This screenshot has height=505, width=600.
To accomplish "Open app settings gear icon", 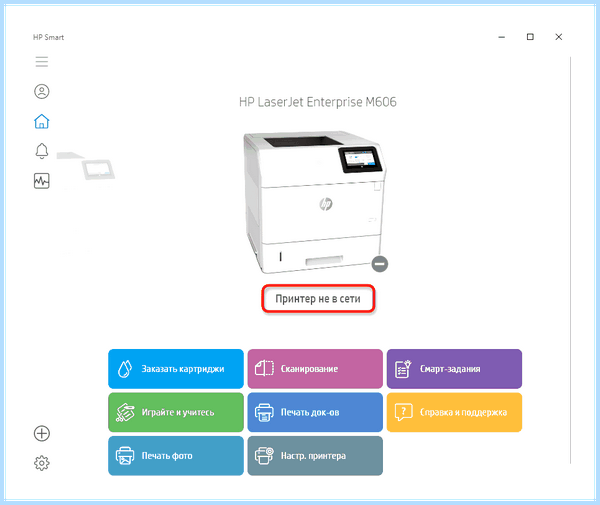I will pyautogui.click(x=42, y=463).
